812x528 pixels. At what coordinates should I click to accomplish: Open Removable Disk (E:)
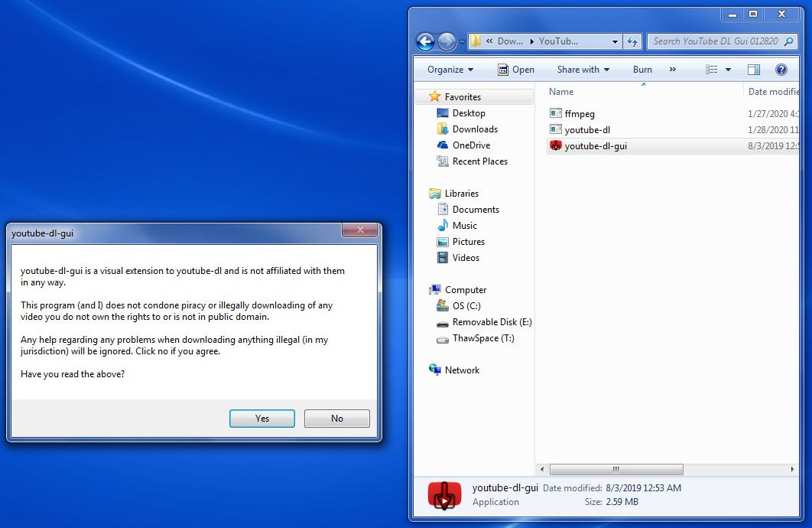coord(492,322)
